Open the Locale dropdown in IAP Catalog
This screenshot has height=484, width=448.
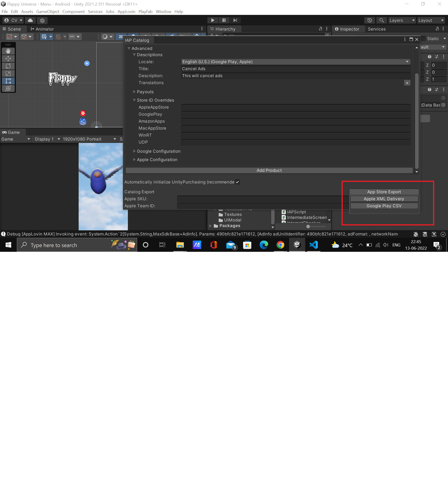[x=295, y=62]
